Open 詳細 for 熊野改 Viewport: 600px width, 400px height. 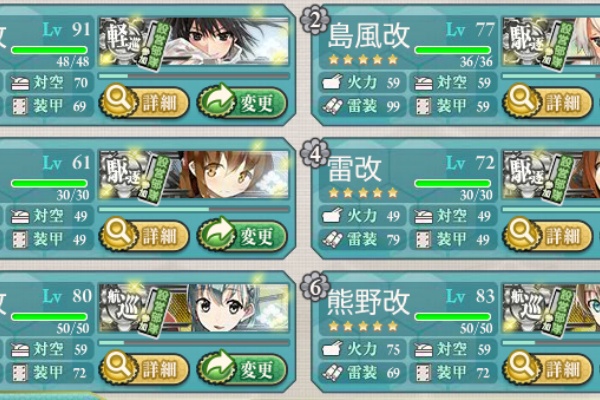coord(548,369)
